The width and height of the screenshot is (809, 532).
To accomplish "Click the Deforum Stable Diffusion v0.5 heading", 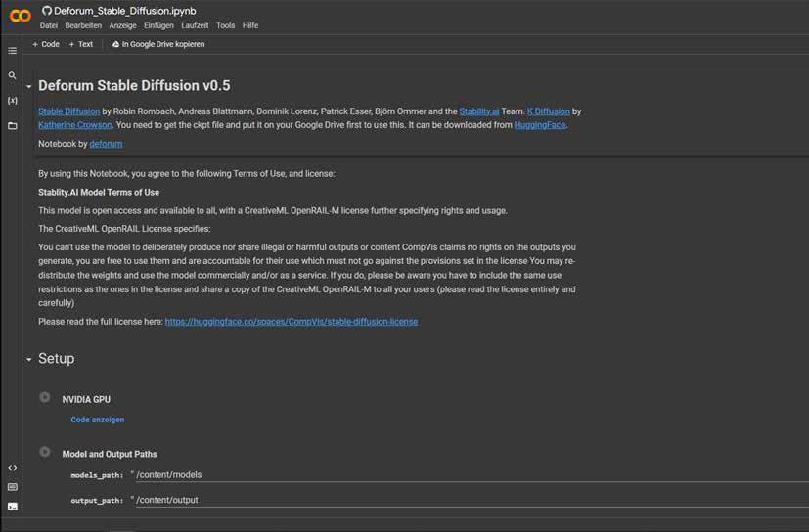I will click(x=134, y=86).
